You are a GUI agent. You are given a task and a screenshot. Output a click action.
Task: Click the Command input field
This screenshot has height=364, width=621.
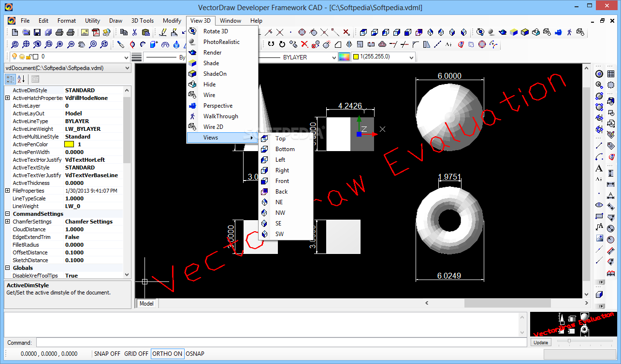coord(281,343)
